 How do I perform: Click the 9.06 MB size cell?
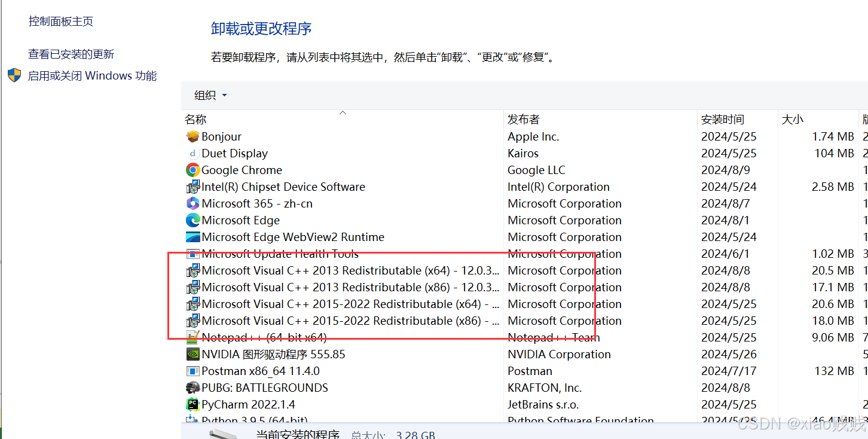pyautogui.click(x=833, y=338)
